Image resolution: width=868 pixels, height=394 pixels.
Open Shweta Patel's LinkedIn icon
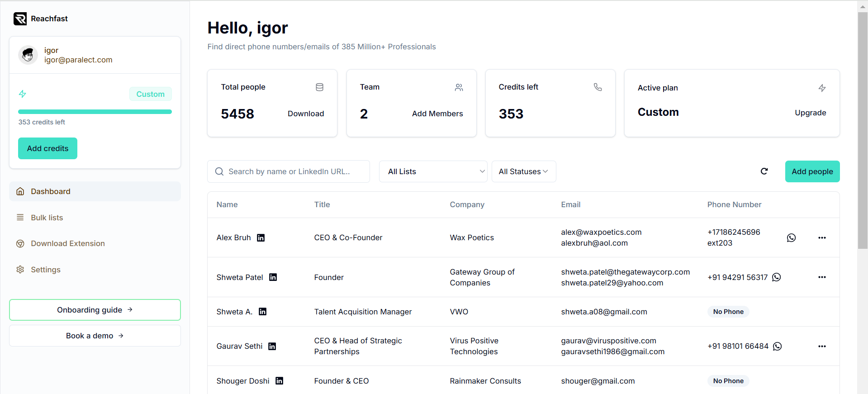(x=273, y=277)
